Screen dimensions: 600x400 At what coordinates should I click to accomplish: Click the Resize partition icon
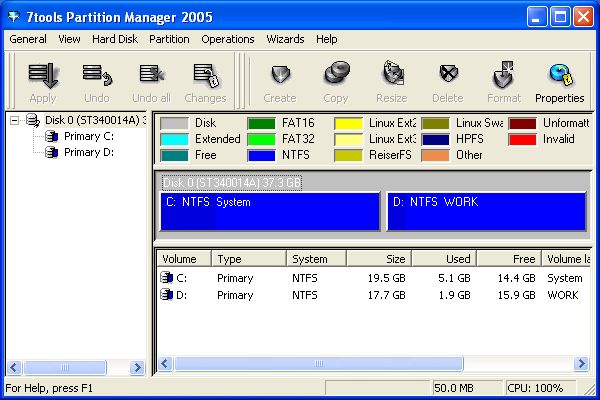coord(392,80)
